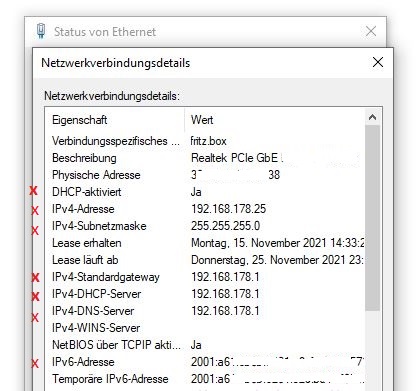This screenshot has width=420, height=391.
Task: Click the Ethernet adapter icon in title bar
Action: (x=41, y=31)
